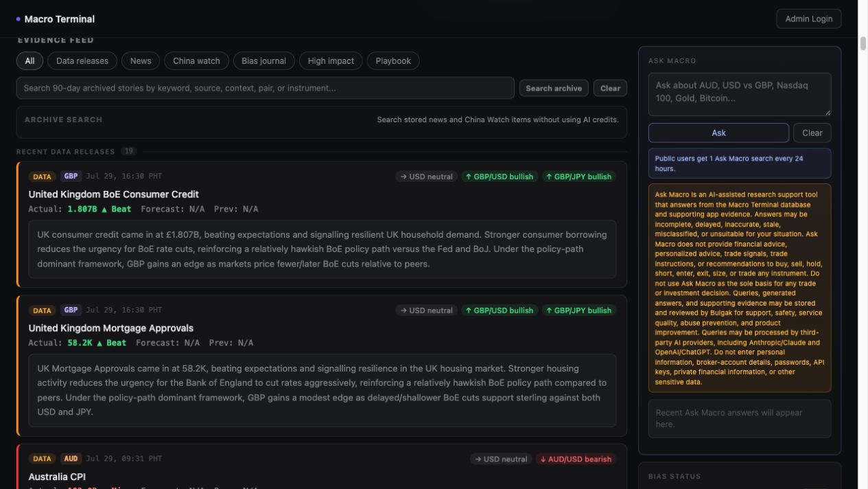Screen dimensions: 868x489
Task: Show the Bias journal filter
Action: pyautogui.click(x=263, y=60)
